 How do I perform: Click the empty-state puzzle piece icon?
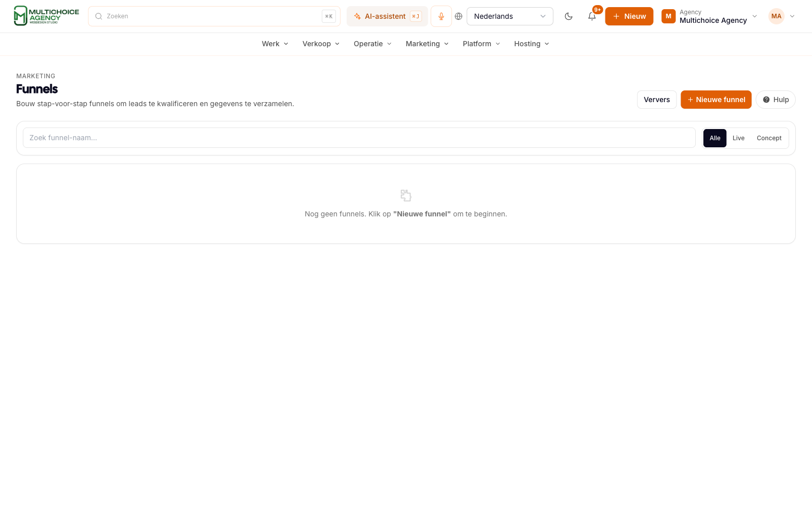pos(406,196)
